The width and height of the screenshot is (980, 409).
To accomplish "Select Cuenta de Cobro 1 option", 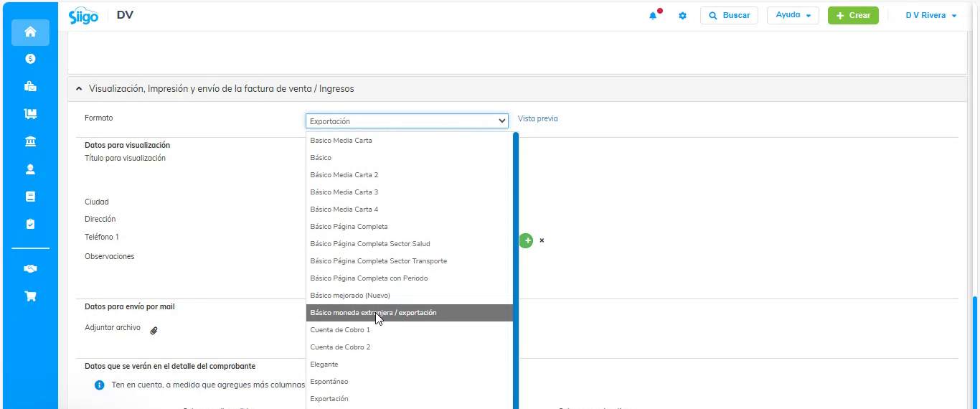I will 409,330.
